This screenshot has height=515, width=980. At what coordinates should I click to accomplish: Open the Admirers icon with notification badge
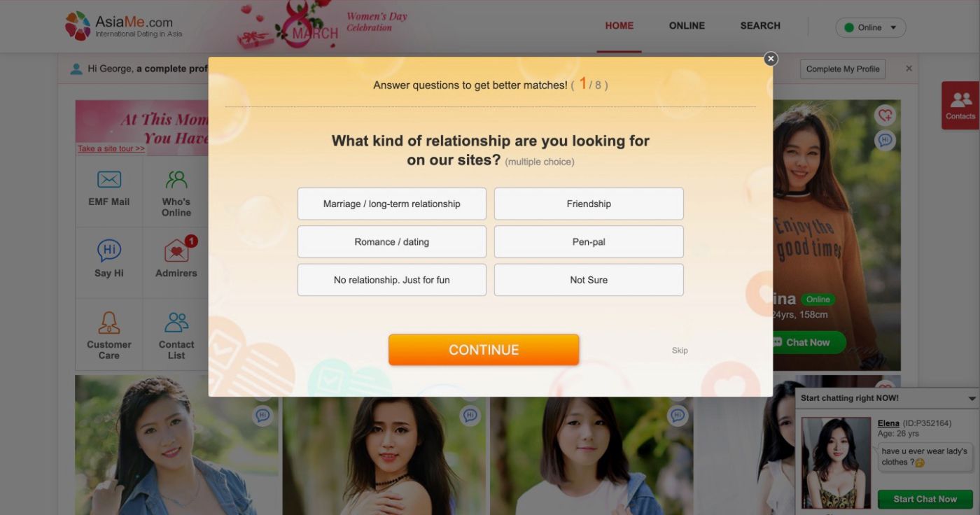tap(177, 249)
